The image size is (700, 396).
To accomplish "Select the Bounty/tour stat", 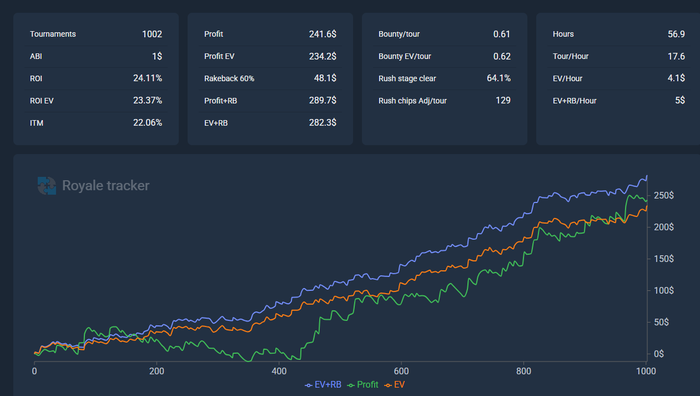I will click(x=444, y=34).
